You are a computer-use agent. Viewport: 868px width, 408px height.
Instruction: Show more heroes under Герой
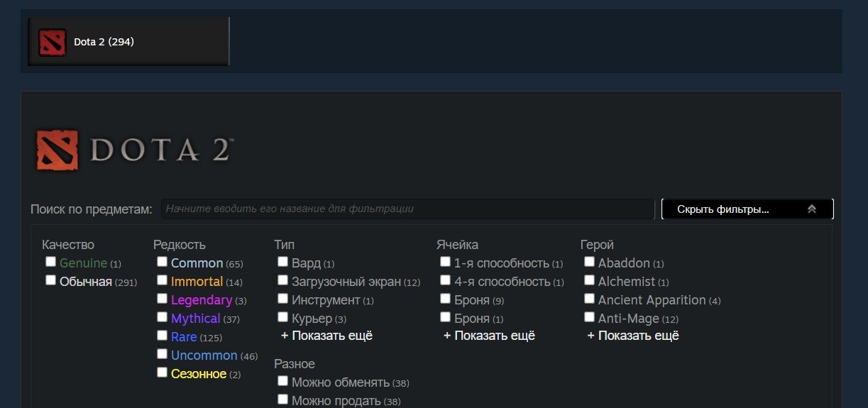point(633,336)
